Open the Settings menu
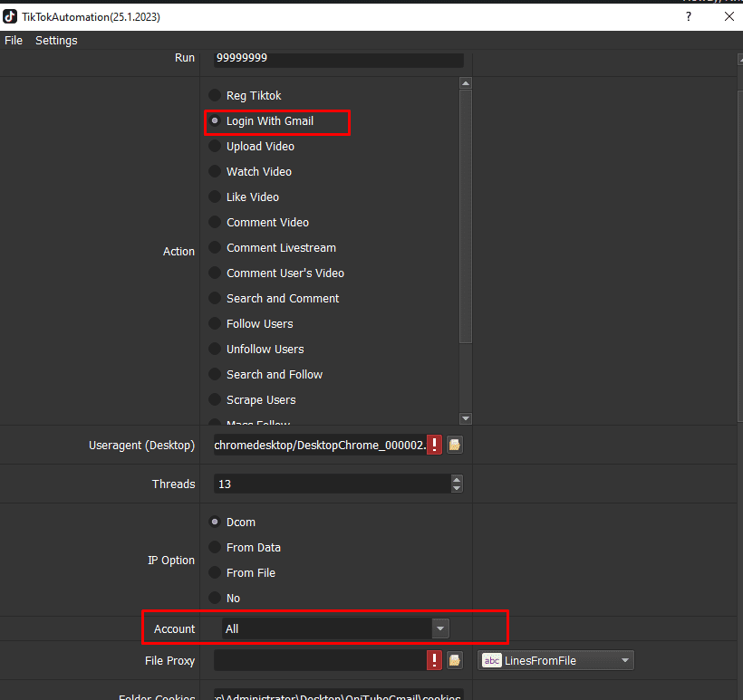Image resolution: width=743 pixels, height=700 pixels. click(56, 40)
